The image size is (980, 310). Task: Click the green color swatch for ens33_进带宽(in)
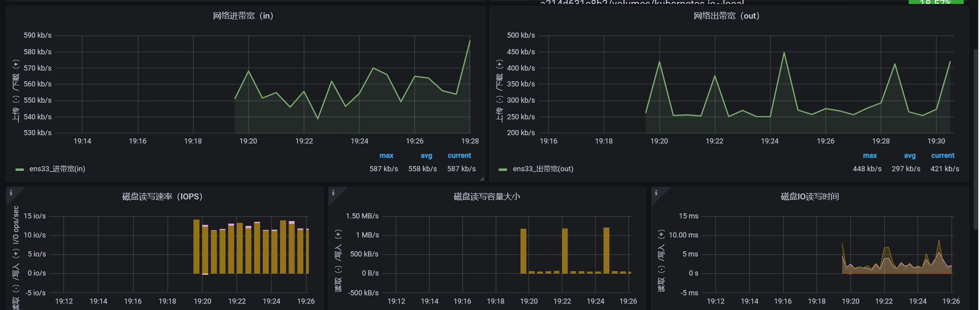[19, 169]
